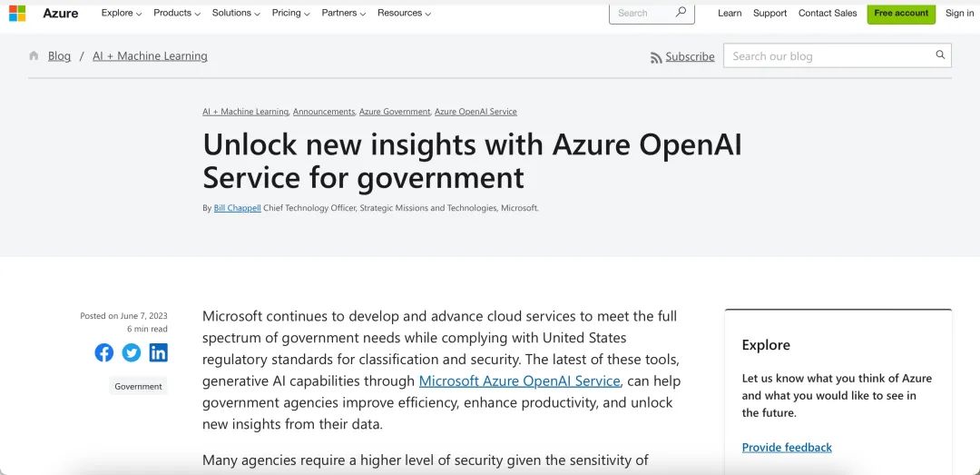Viewport: 980px width, 475px height.
Task: Open the Support page in header
Action: (769, 14)
